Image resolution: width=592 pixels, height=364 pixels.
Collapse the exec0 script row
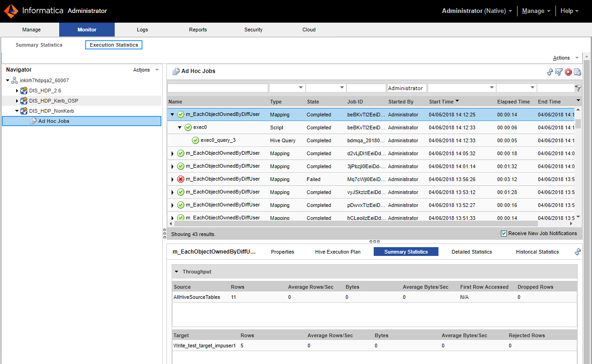tap(180, 127)
